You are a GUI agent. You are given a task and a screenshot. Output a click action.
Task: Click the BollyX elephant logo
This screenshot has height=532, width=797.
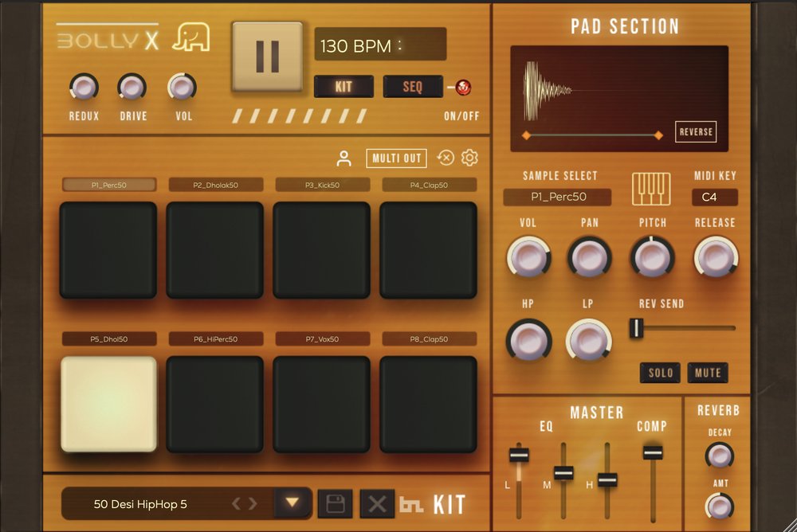pyautogui.click(x=190, y=39)
